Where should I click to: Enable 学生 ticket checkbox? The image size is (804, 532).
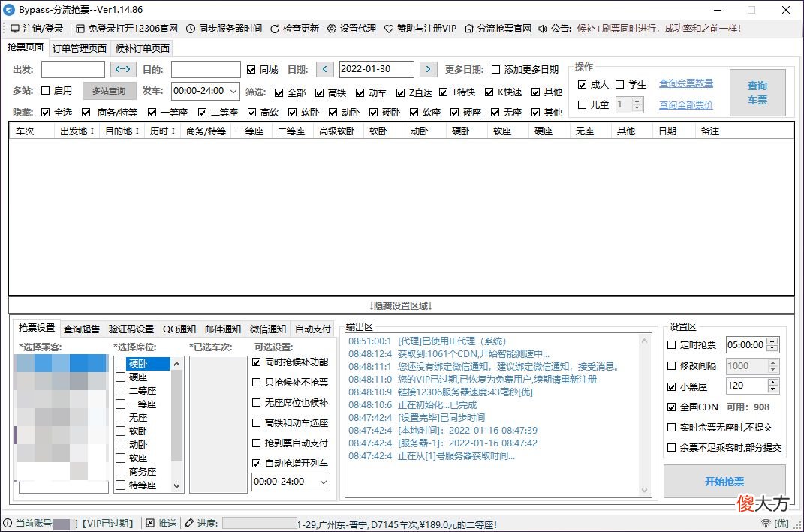pos(620,85)
